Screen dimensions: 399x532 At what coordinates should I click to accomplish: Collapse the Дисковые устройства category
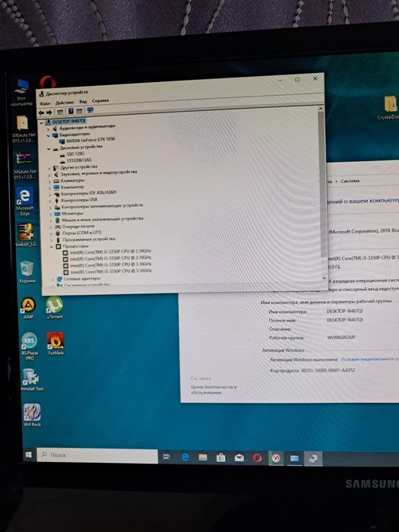pos(49,149)
